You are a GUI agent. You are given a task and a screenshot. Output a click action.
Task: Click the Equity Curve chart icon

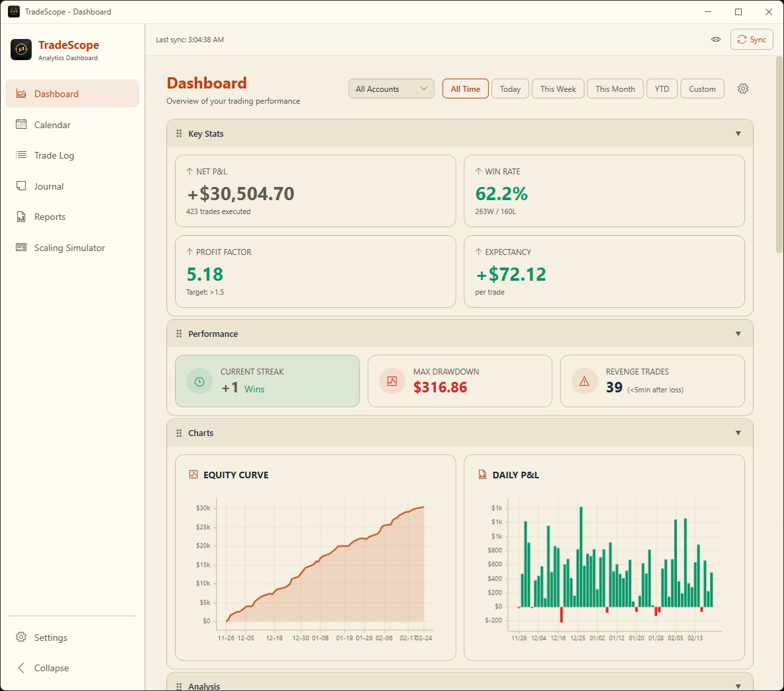(194, 474)
